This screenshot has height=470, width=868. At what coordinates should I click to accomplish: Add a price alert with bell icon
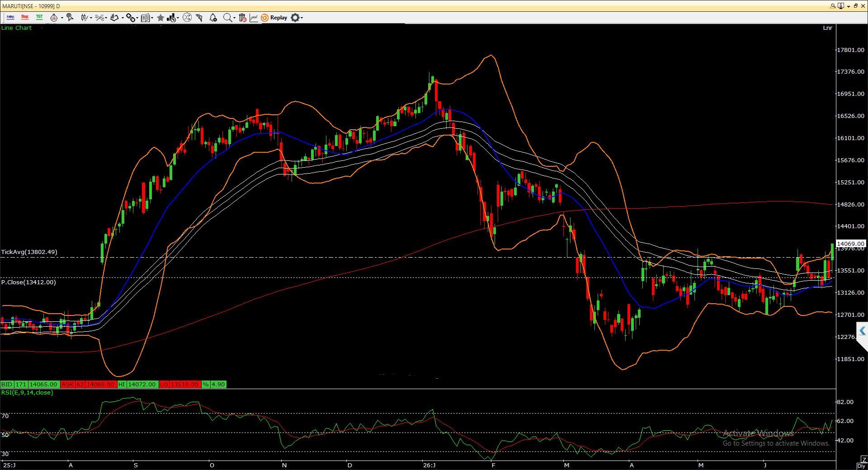[x=213, y=18]
